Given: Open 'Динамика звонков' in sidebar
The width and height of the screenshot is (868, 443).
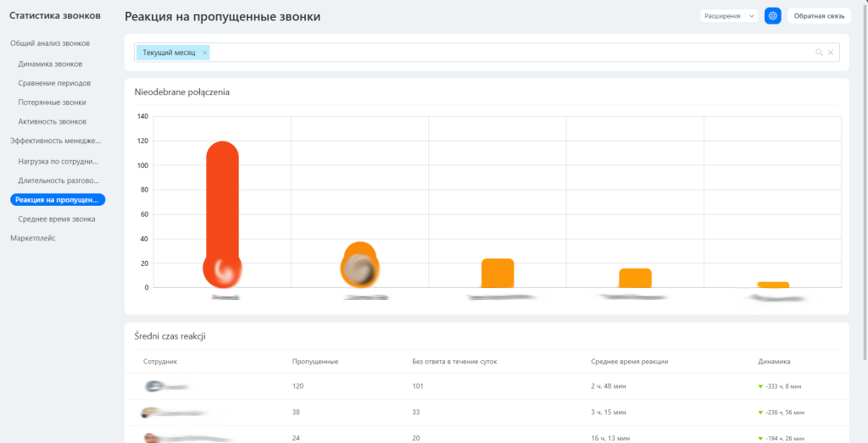Looking at the screenshot, I should click(x=50, y=64).
